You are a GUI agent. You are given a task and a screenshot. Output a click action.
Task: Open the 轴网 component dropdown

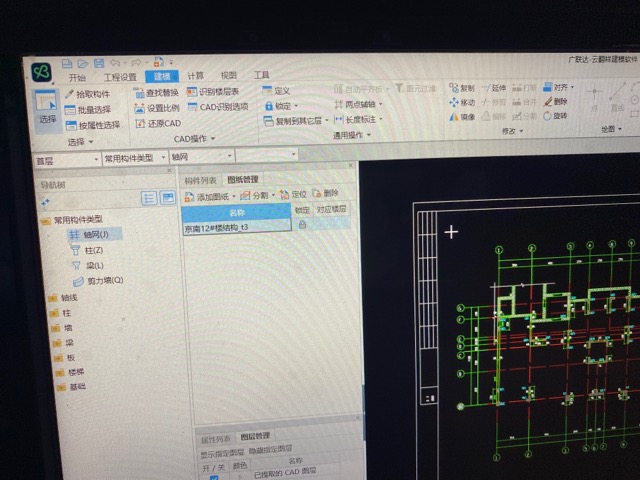coord(202,156)
